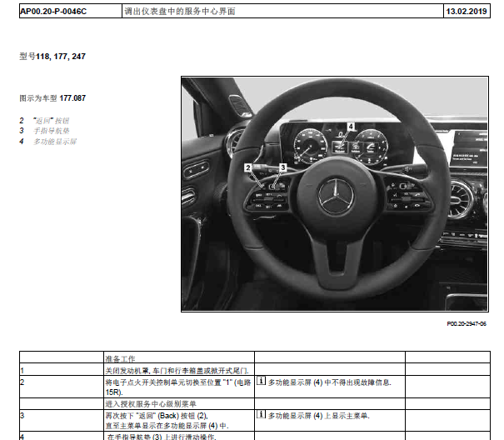Click the table heading 准备工作

tap(120, 358)
